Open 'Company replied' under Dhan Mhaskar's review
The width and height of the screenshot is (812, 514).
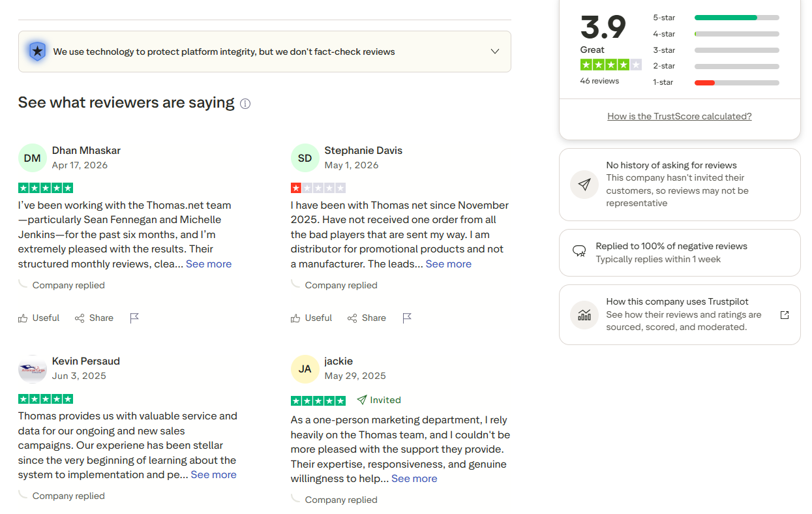point(68,286)
